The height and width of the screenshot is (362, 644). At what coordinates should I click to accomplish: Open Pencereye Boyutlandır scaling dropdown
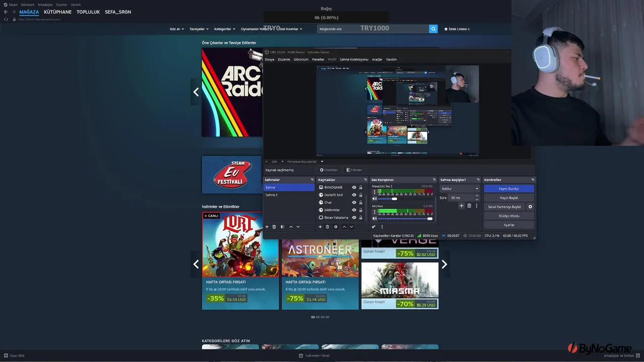305,161
